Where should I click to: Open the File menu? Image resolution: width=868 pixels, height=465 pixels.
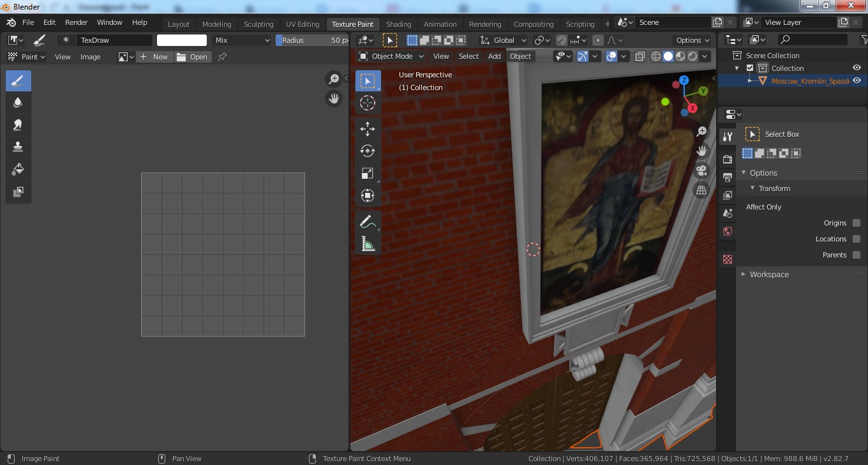[28, 22]
